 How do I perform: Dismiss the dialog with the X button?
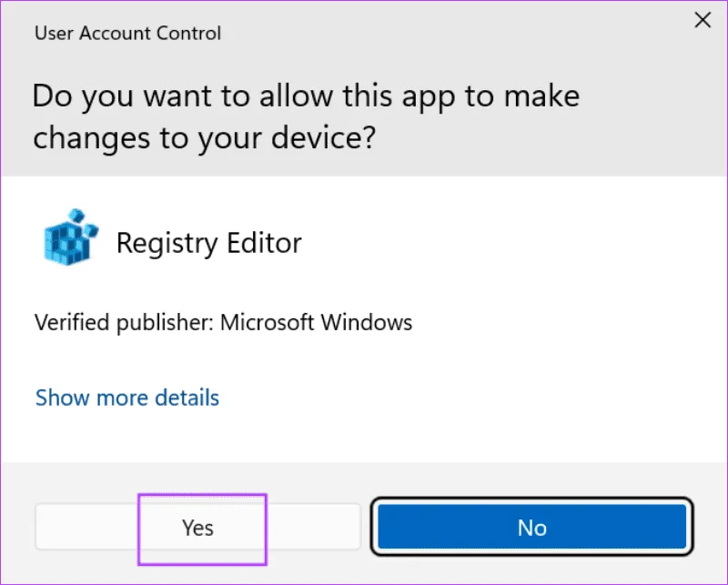[702, 20]
